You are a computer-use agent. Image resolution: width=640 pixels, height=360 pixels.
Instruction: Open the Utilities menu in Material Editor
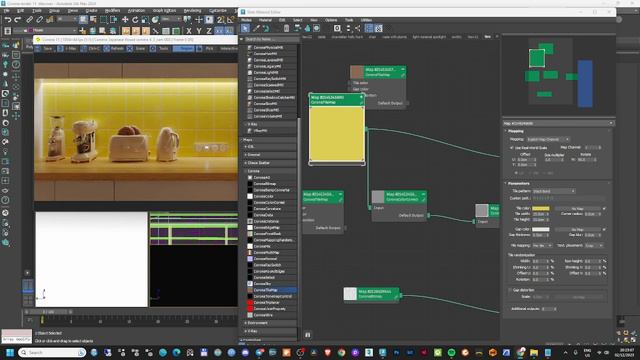(366, 20)
